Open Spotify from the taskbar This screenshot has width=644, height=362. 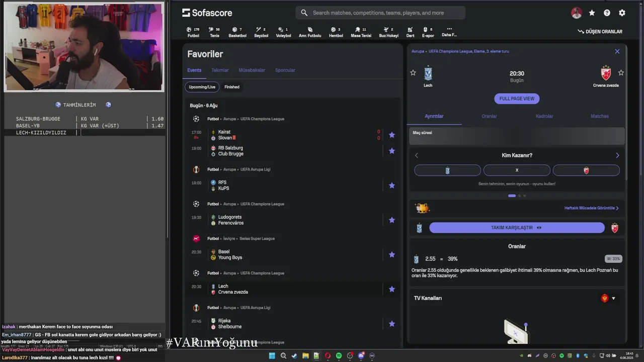tap(339, 356)
